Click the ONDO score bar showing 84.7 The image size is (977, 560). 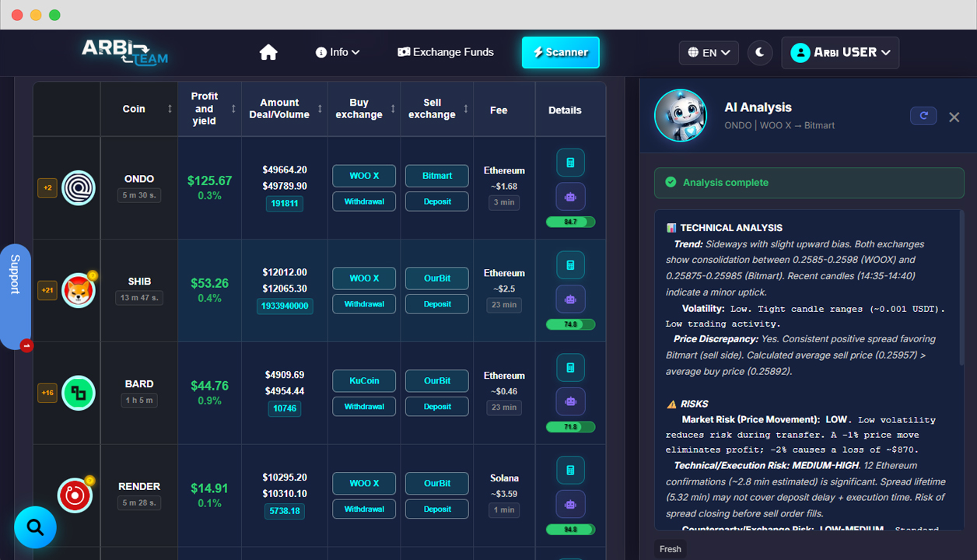570,222
